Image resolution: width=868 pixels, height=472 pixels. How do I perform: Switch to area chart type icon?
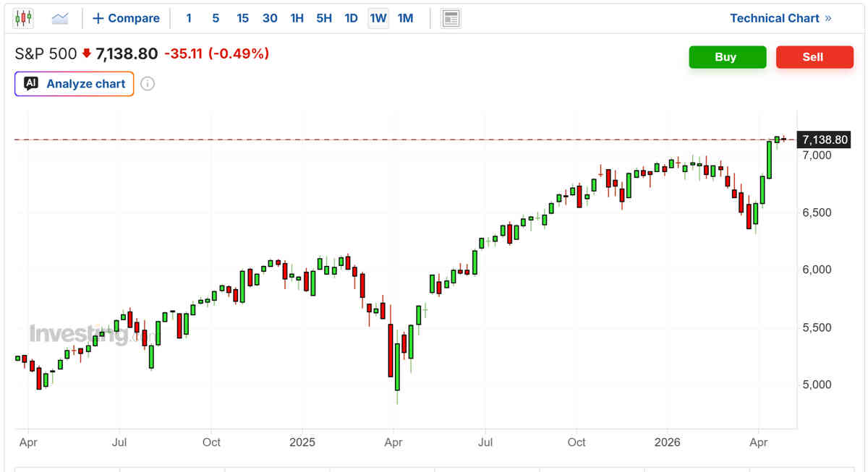click(60, 18)
